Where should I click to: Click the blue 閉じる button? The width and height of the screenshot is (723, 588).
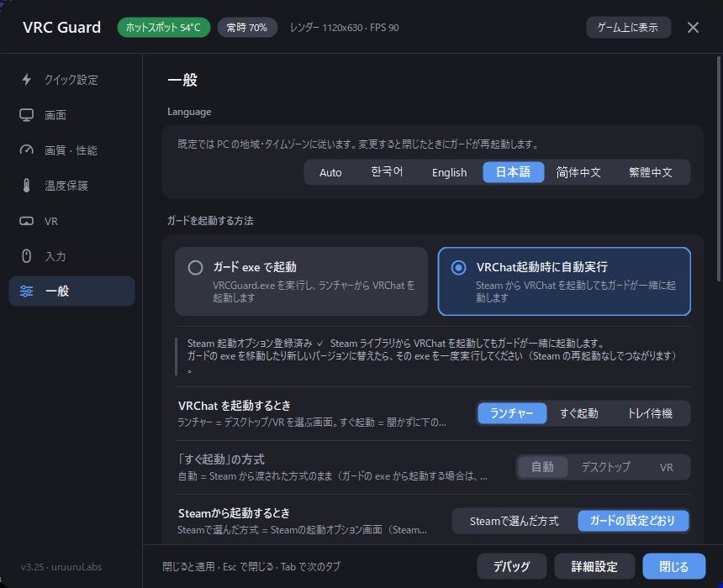pyautogui.click(x=673, y=566)
